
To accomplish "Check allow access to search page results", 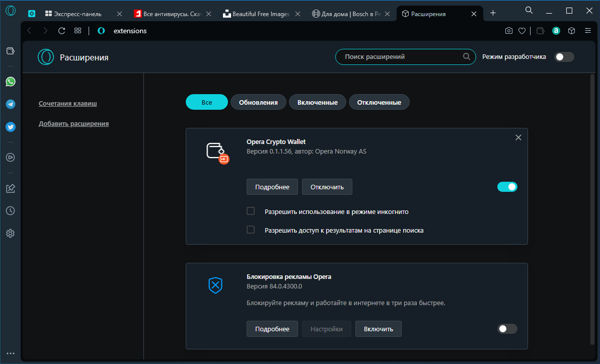I will 251,230.
